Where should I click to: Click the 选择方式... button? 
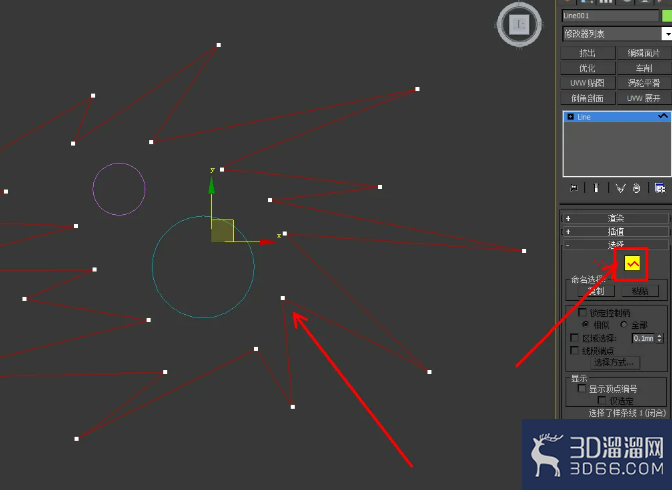(x=615, y=363)
